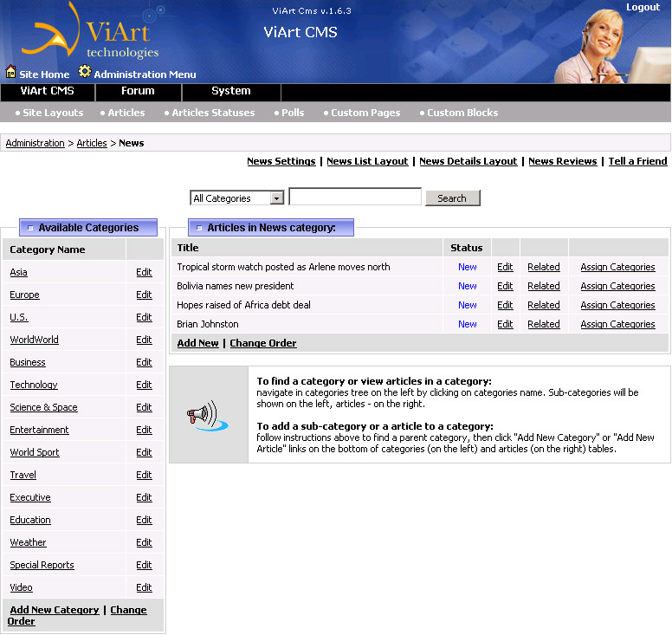Open Related for Bolivia article
672x635 pixels.
click(x=544, y=286)
